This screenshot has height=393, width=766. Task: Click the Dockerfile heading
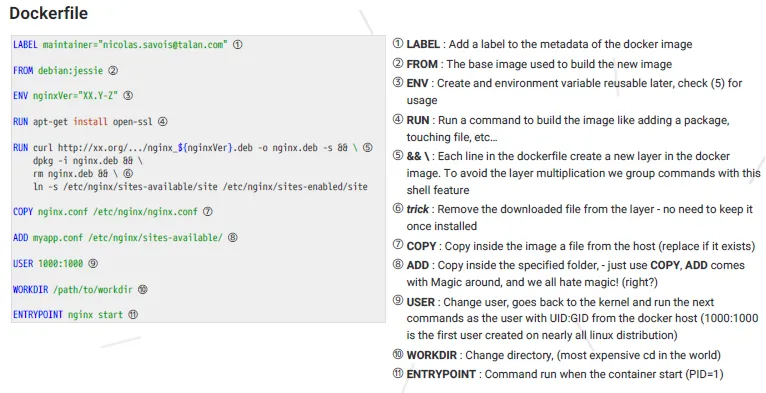pos(48,13)
